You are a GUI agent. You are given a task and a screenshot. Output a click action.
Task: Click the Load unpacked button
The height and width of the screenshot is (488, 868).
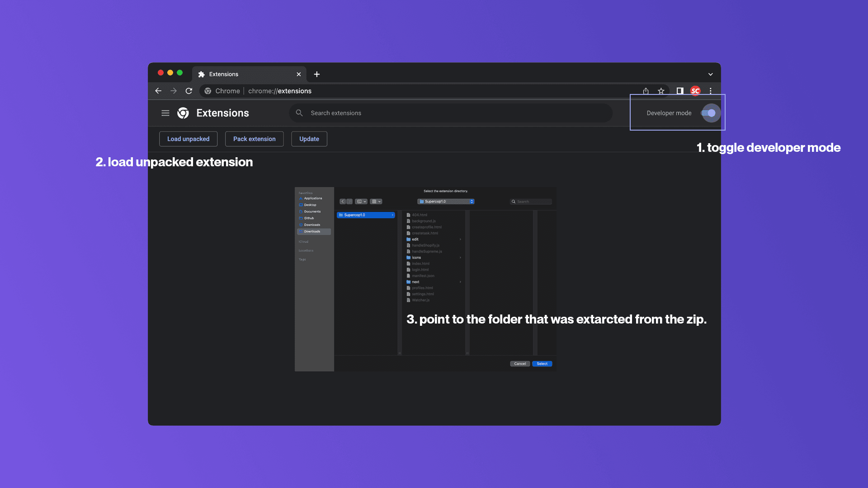click(x=188, y=138)
